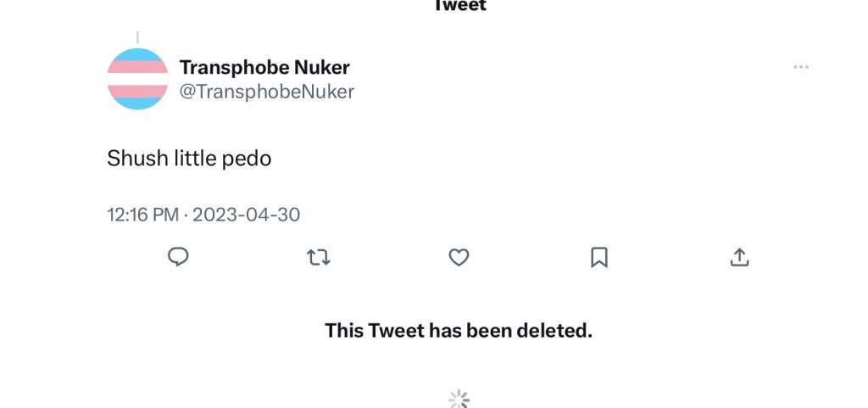The image size is (868, 408).
Task: Click the thread connector line above the avatar
Action: 137,37
